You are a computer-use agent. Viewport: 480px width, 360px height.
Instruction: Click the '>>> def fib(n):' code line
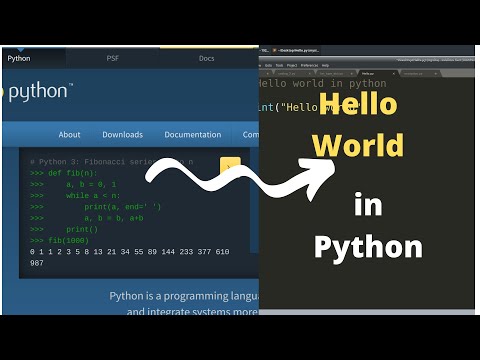[63, 173]
